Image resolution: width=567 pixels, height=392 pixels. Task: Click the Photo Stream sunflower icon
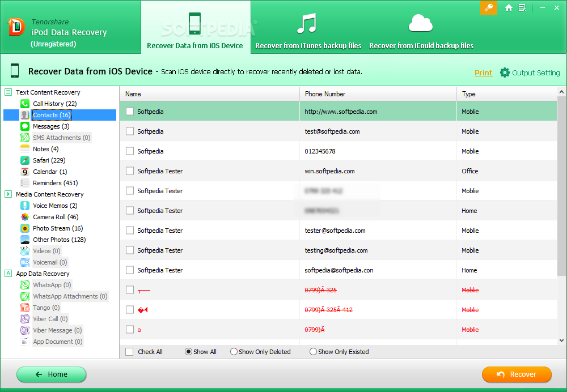point(25,228)
